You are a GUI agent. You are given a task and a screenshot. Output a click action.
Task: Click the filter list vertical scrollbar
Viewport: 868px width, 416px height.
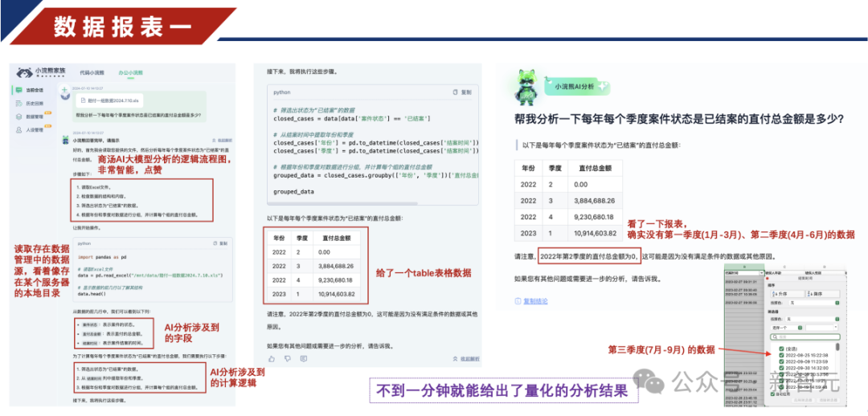pos(837,347)
